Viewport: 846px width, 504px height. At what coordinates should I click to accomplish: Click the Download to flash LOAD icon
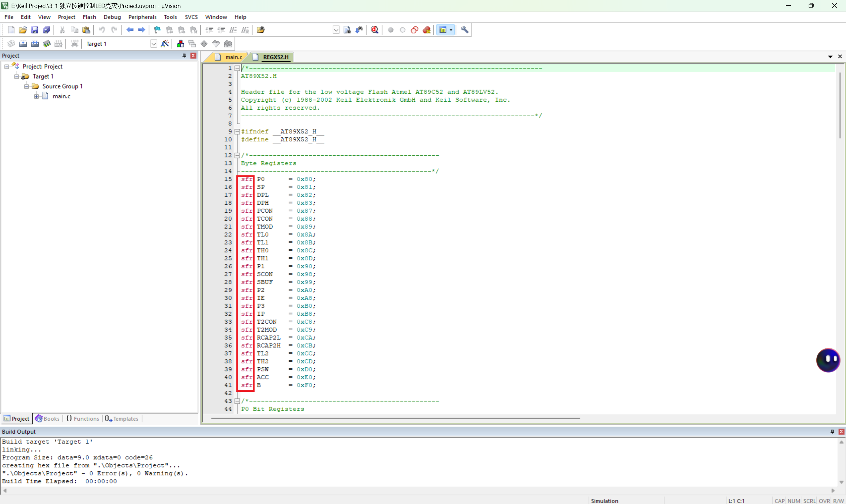pyautogui.click(x=74, y=44)
